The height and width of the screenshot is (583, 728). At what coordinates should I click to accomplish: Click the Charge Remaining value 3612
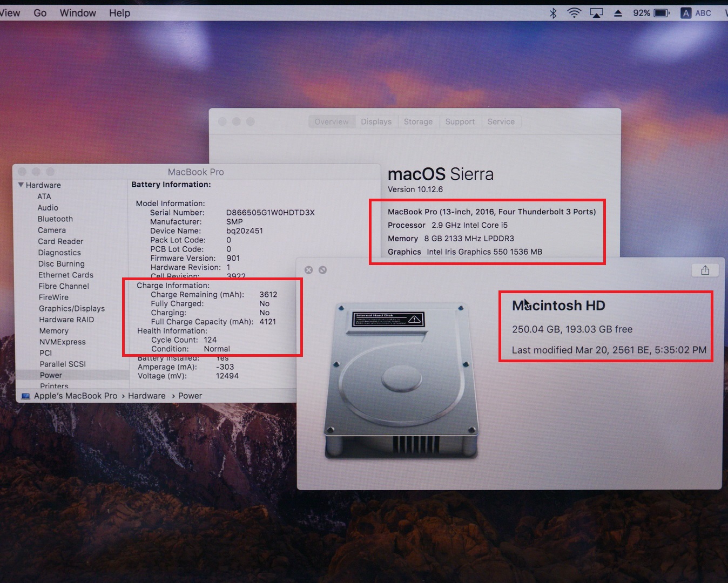point(268,295)
